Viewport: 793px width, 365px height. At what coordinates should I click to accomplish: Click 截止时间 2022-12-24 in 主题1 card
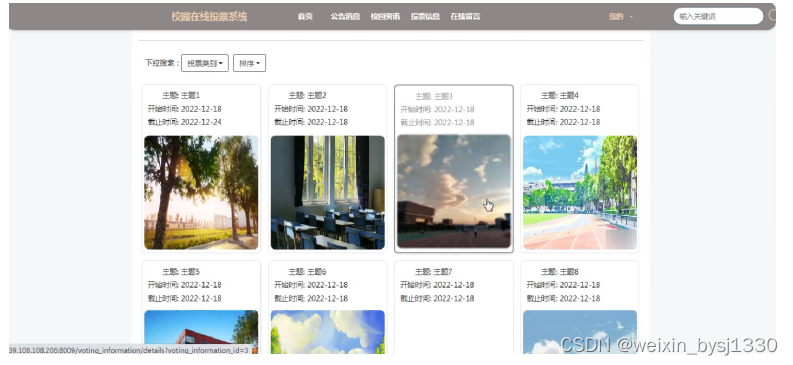tap(185, 122)
